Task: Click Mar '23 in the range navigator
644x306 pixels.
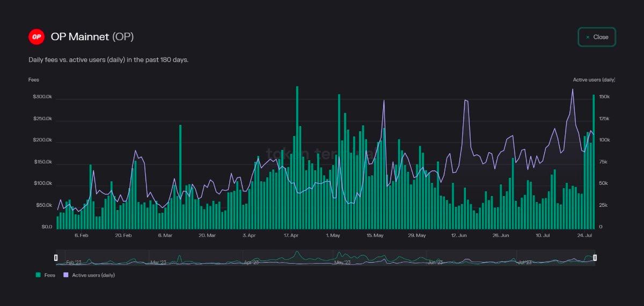Action: (159, 263)
